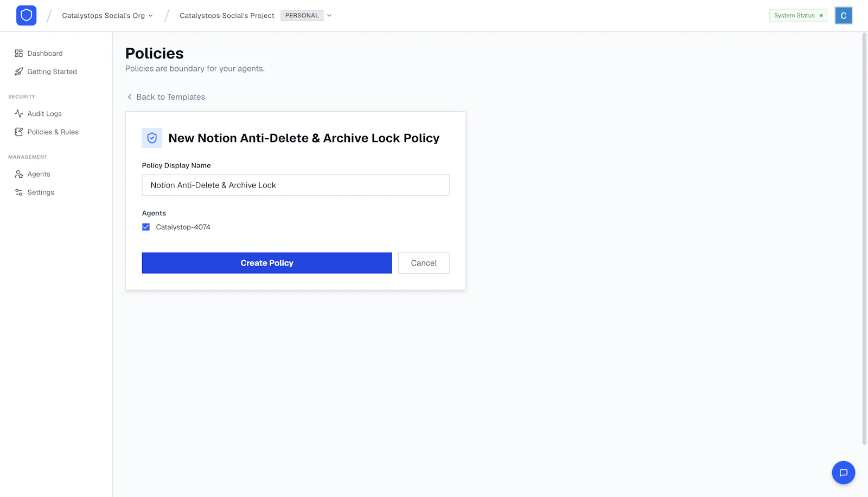Viewport: 868px width, 497px height.
Task: Open the Catalystops Social's Org dropdown
Action: [x=107, y=16]
